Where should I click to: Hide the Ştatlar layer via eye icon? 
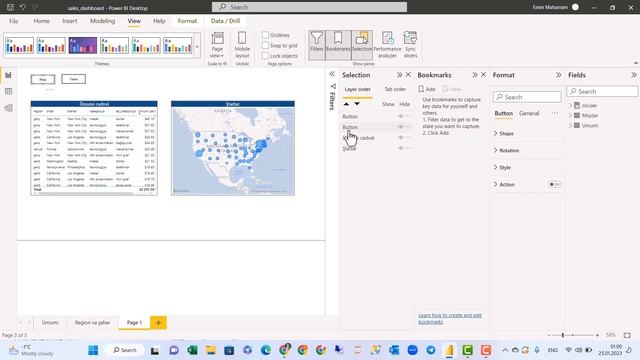(x=400, y=148)
